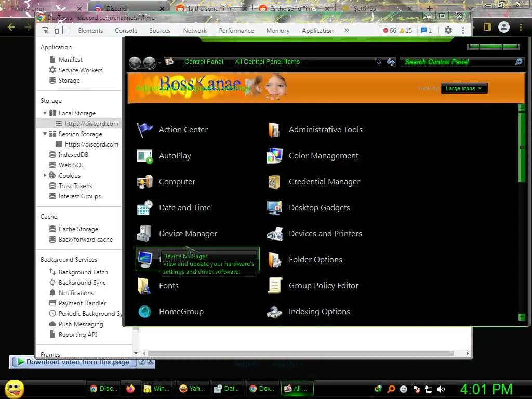
Task: Switch to Sources tab
Action: [x=160, y=31]
